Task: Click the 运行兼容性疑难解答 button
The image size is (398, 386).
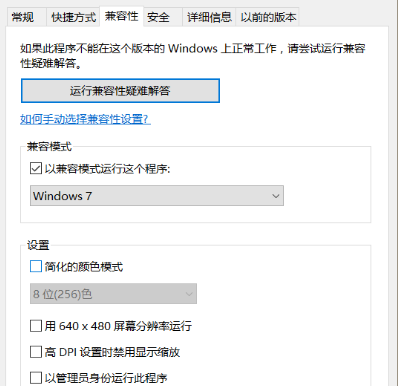Action: click(120, 91)
